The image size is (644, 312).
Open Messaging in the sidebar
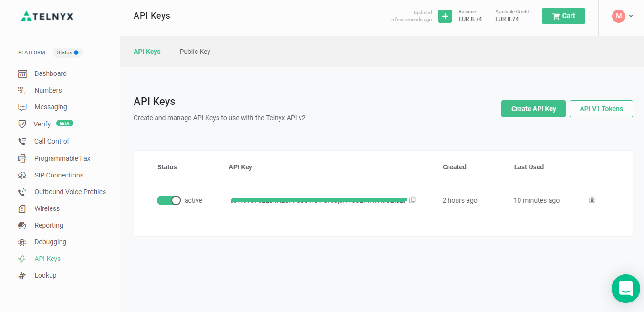(x=51, y=107)
